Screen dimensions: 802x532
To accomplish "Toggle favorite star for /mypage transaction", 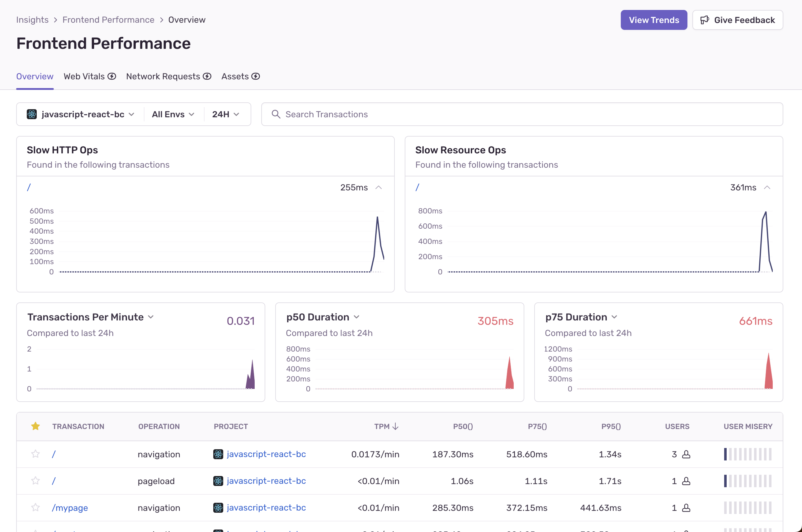I will pyautogui.click(x=35, y=507).
